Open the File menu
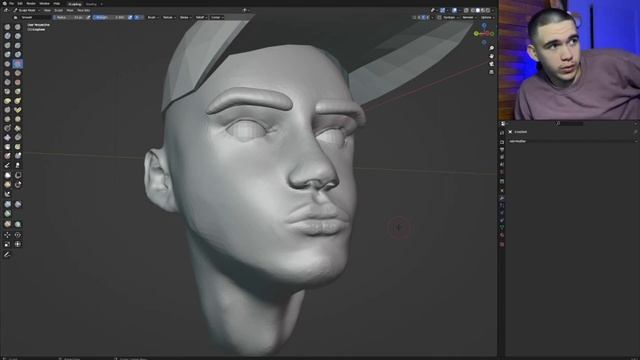Viewport: 640px width, 360px height. 11,4
